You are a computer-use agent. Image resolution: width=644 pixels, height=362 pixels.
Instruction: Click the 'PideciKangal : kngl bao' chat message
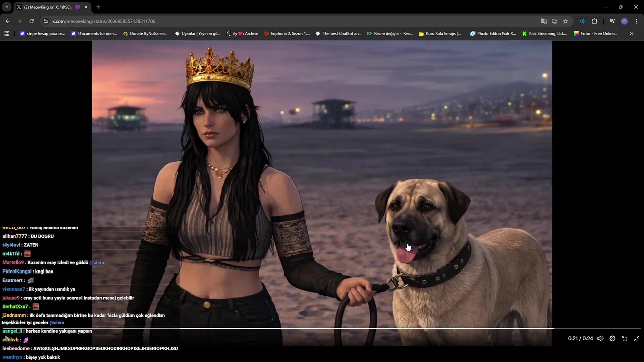[28, 271]
